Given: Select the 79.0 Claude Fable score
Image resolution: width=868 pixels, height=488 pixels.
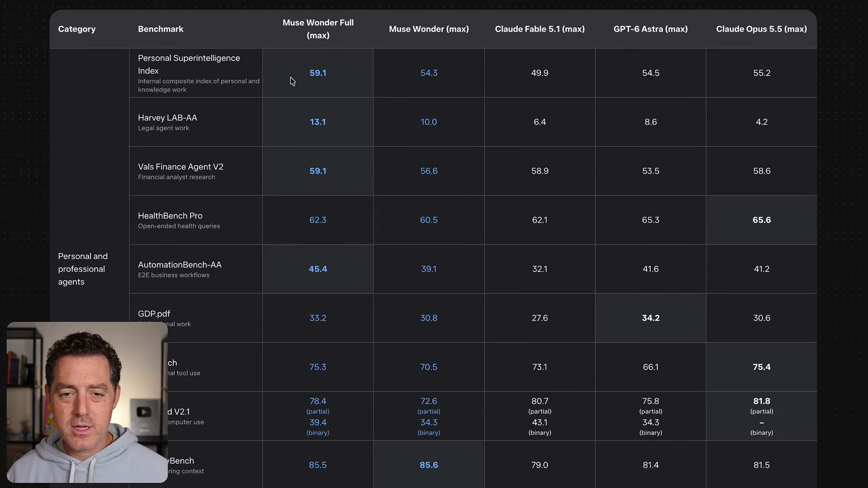Looking at the screenshot, I should (540, 465).
